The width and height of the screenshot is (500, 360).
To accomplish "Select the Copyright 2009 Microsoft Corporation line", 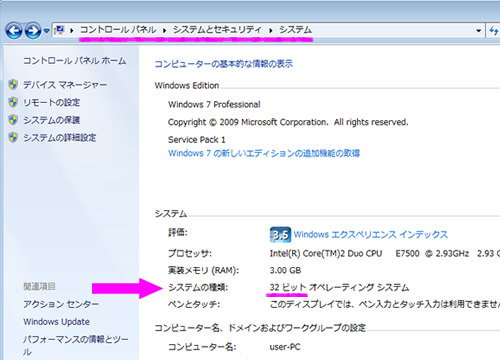I will click(x=288, y=122).
